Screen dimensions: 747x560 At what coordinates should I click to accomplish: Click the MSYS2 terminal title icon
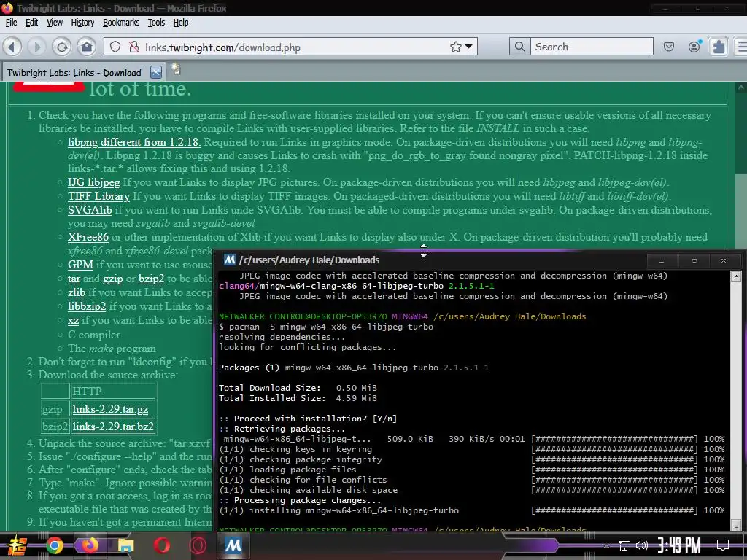click(x=230, y=260)
